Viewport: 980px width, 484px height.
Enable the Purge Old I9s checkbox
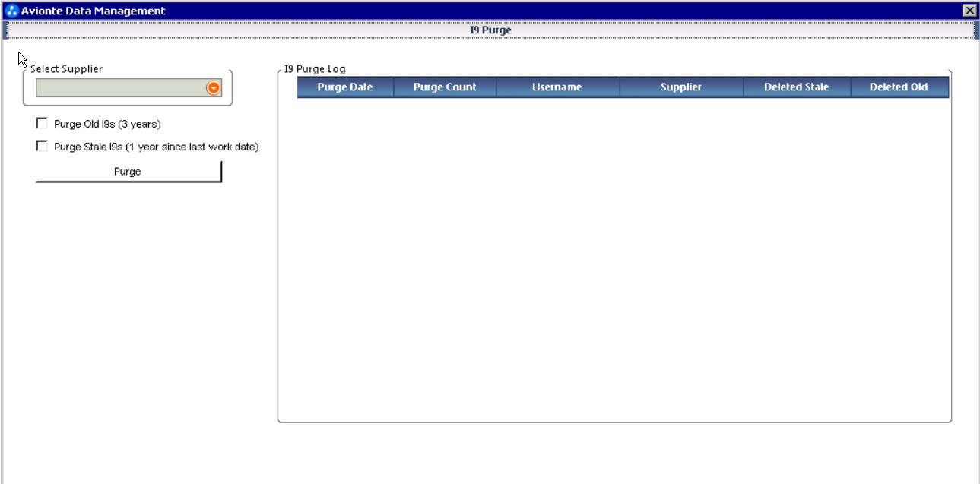[42, 123]
